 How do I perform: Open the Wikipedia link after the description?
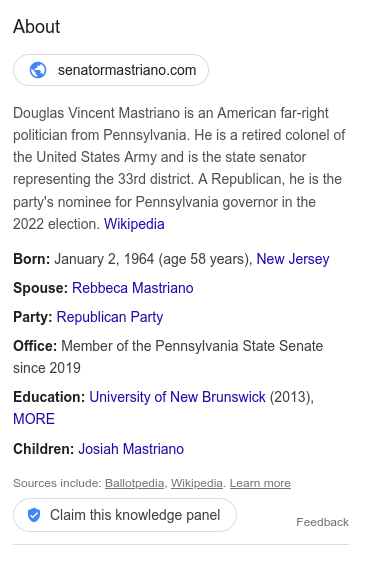click(x=134, y=224)
